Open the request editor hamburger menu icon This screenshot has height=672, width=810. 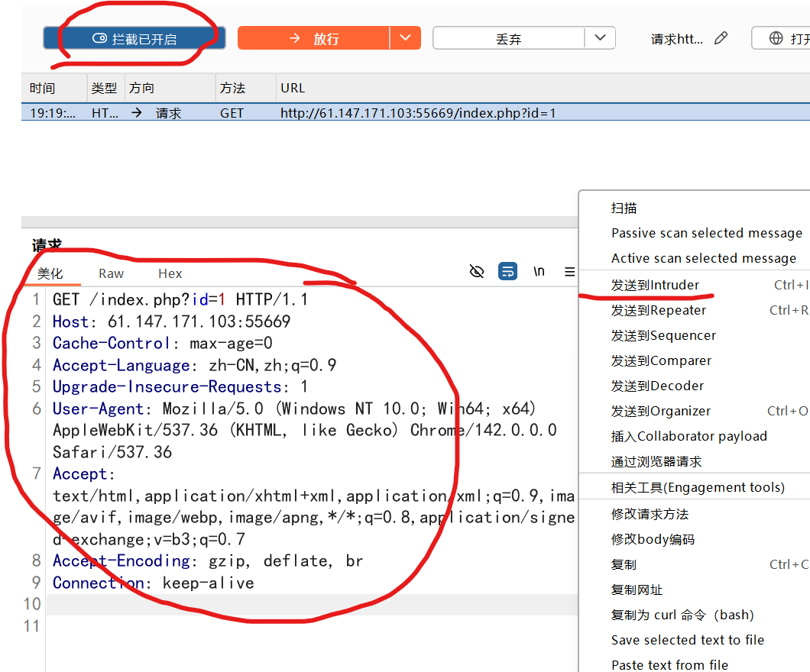(569, 271)
